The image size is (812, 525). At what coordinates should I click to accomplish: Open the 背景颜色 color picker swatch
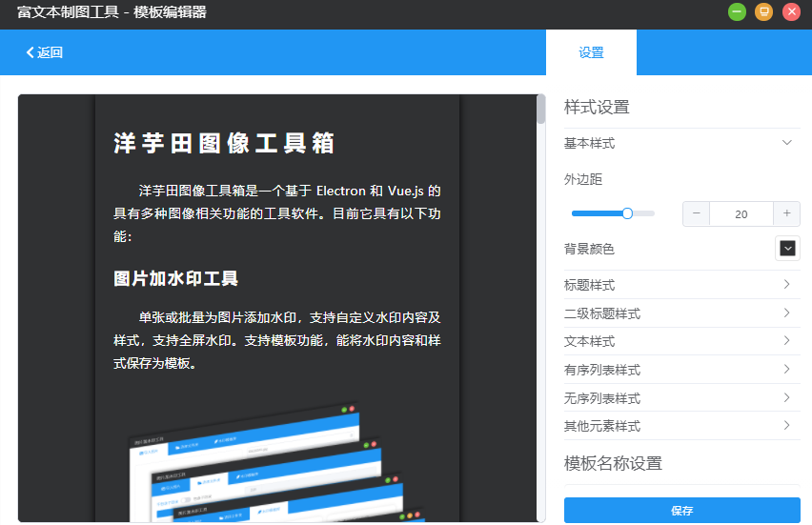(787, 249)
